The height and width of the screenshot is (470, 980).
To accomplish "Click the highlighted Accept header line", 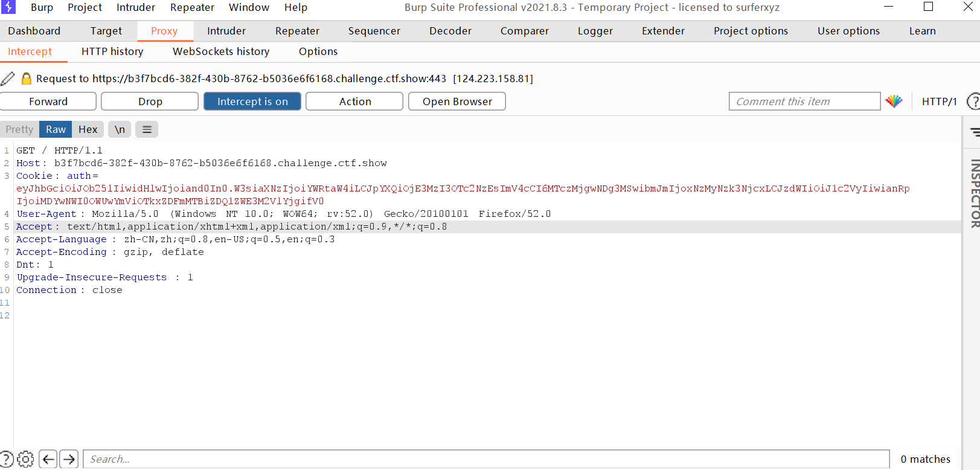I will (231, 227).
